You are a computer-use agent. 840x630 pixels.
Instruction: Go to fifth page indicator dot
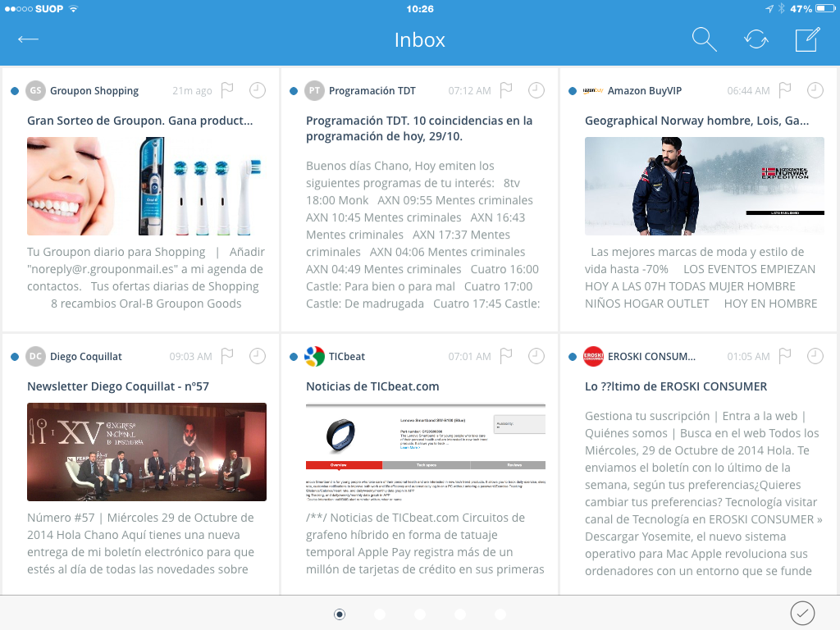(500, 614)
